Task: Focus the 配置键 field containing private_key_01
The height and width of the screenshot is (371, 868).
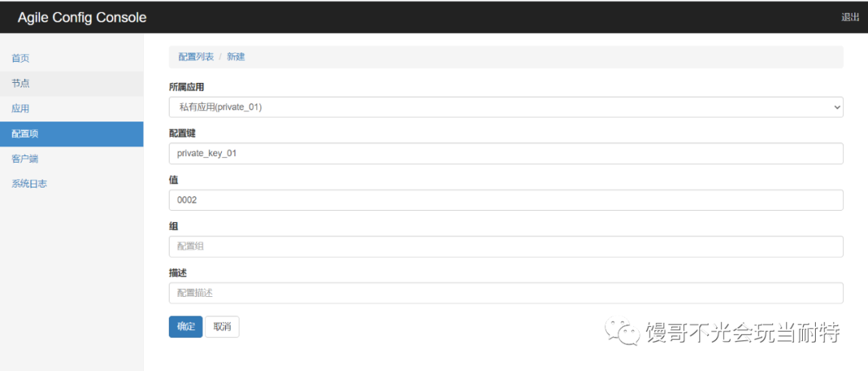Action: (x=506, y=154)
